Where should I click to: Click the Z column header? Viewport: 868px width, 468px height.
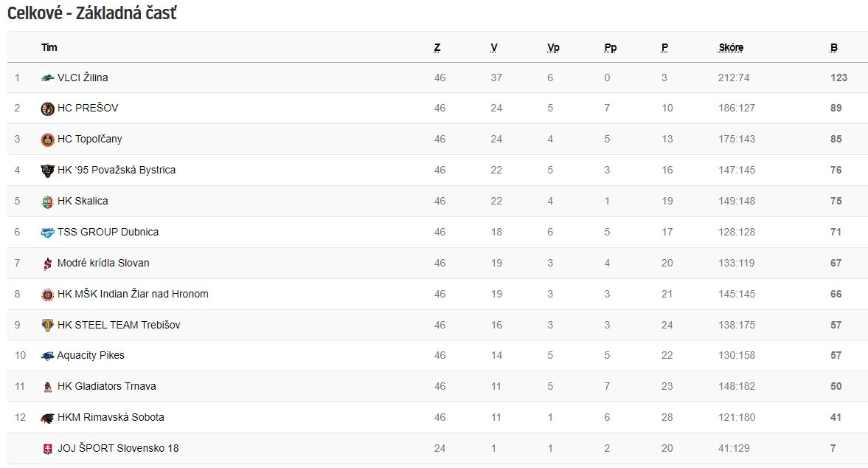coord(437,48)
